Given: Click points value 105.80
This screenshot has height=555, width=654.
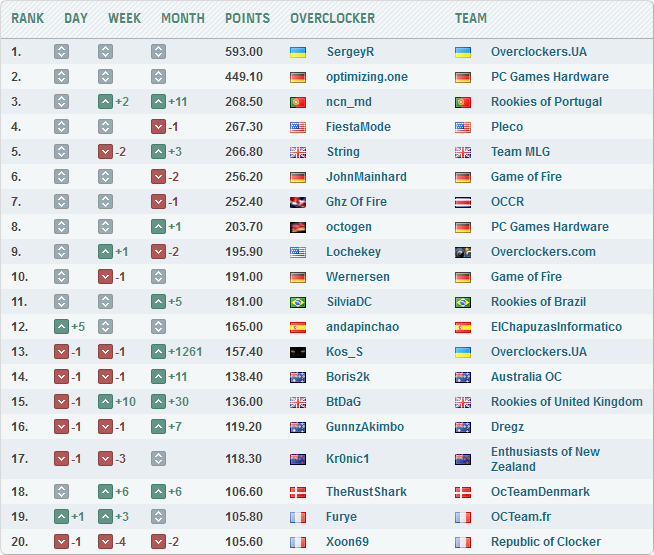Looking at the screenshot, I should click(244, 517).
